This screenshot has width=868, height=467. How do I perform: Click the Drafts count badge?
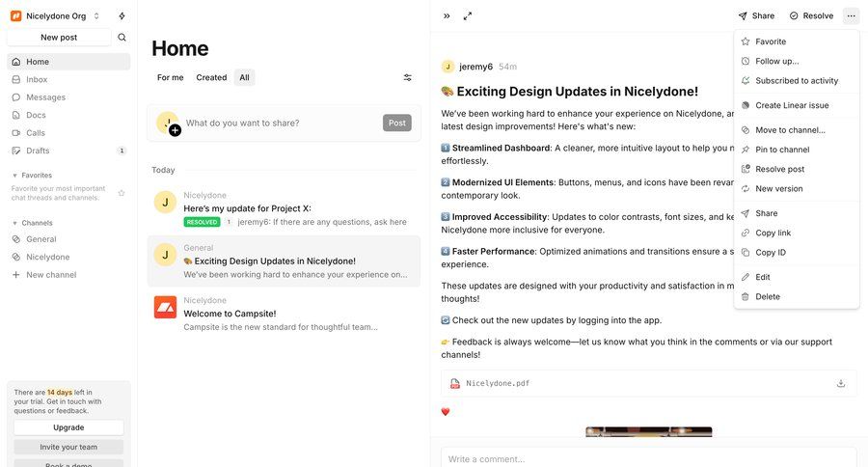coord(122,151)
